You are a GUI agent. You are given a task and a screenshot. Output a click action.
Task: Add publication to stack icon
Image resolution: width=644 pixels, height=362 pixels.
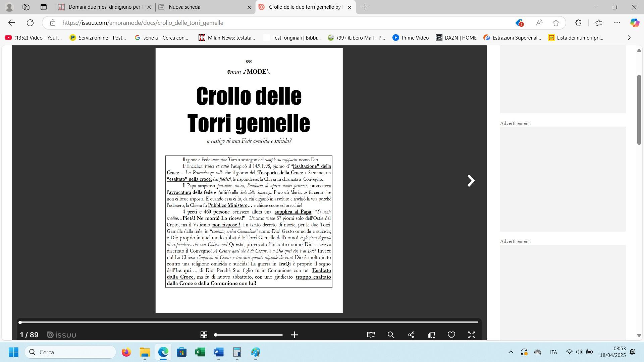(x=431, y=335)
